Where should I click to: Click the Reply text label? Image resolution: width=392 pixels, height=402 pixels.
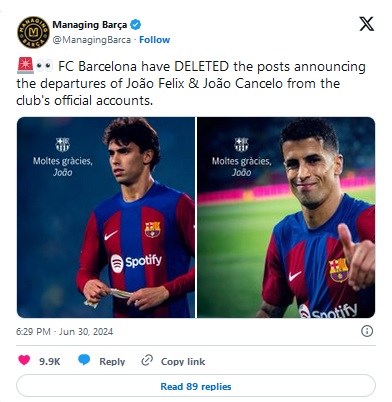pos(112,361)
